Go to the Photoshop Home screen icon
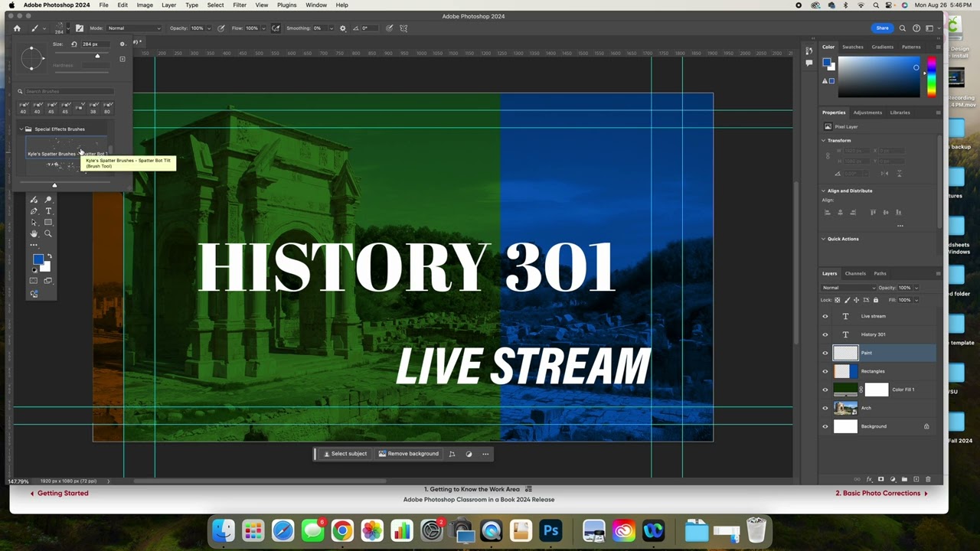The image size is (980, 551). click(17, 28)
